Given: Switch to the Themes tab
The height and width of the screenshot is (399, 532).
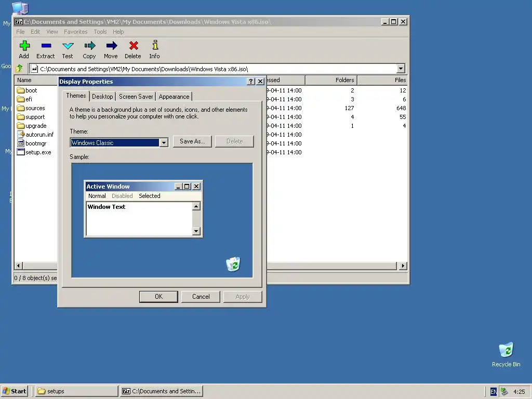Looking at the screenshot, I should click(x=76, y=96).
